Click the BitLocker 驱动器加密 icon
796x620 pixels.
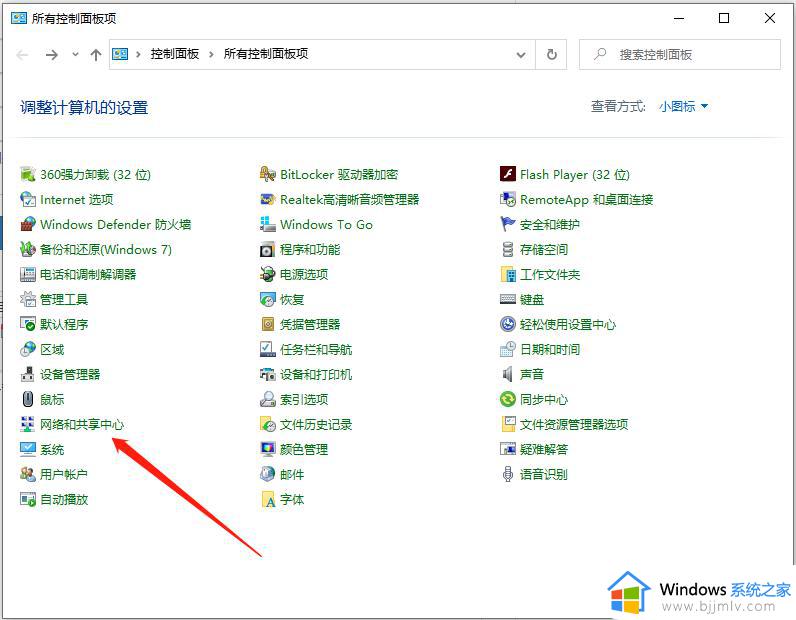pyautogui.click(x=268, y=174)
